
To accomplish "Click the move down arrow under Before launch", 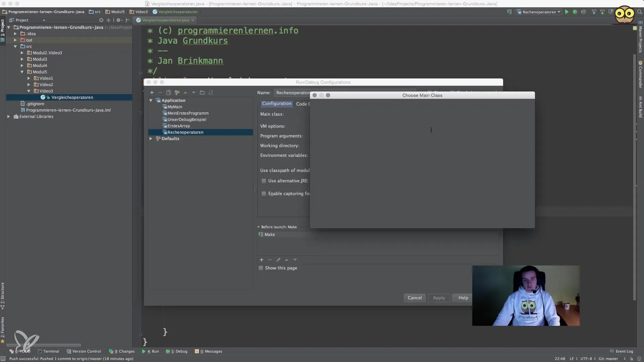I will pos(295,260).
